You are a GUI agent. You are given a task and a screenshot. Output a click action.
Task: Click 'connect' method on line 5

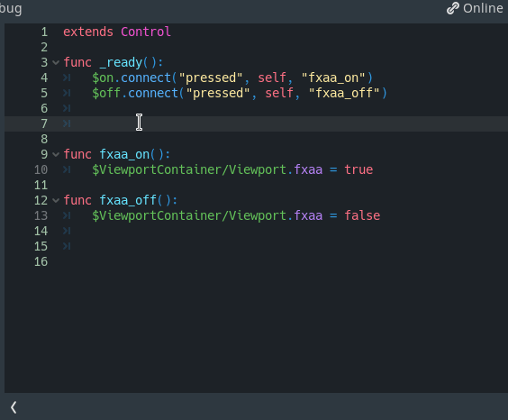click(153, 93)
